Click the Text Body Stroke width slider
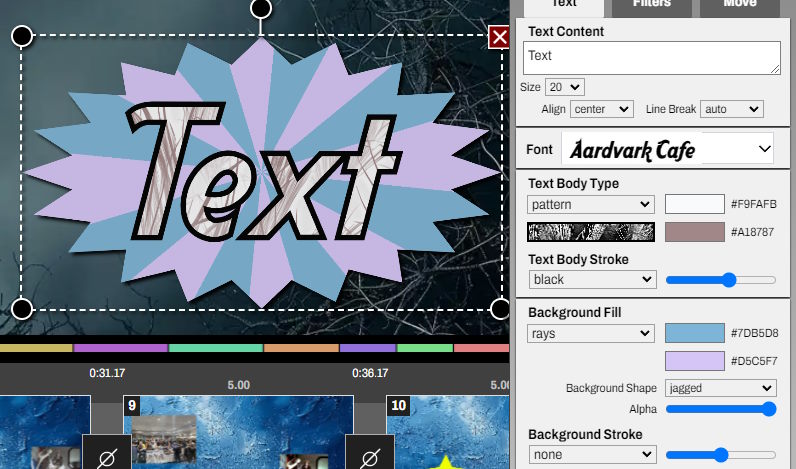The width and height of the screenshot is (796, 469). tap(720, 280)
